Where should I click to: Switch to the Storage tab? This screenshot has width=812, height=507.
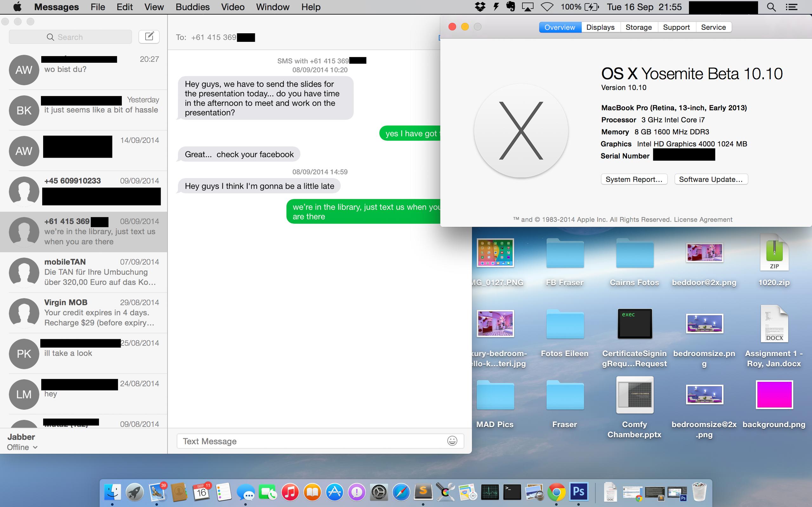[x=638, y=27]
